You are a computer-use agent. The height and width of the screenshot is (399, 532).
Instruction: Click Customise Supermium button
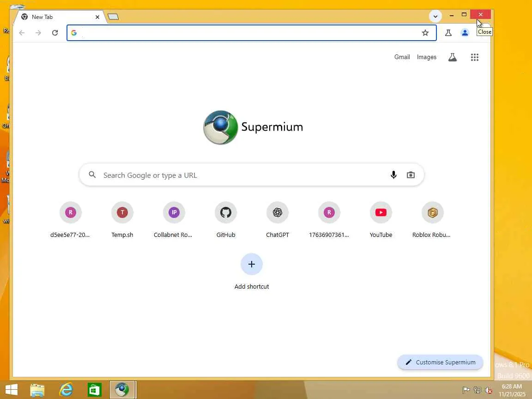[x=441, y=363]
